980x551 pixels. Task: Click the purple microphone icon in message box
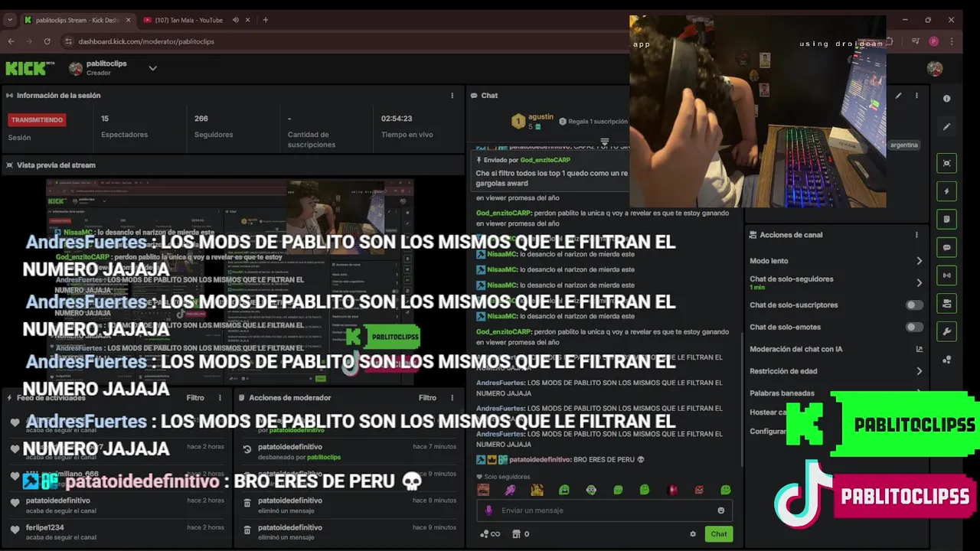coord(489,510)
